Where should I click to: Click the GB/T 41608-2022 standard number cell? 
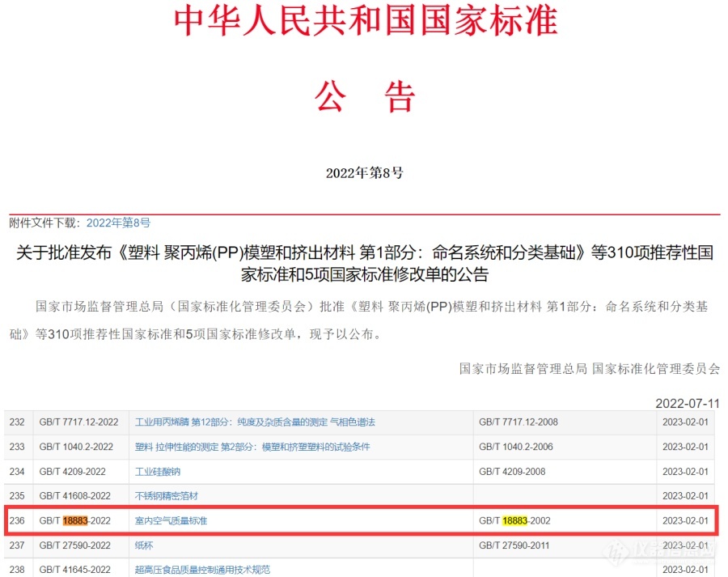[74, 495]
